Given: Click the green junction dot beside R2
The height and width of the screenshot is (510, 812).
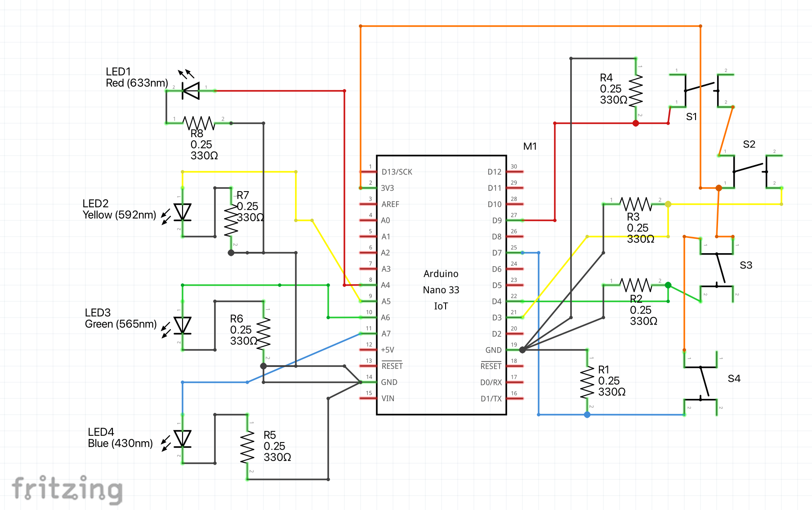Looking at the screenshot, I should [x=668, y=285].
